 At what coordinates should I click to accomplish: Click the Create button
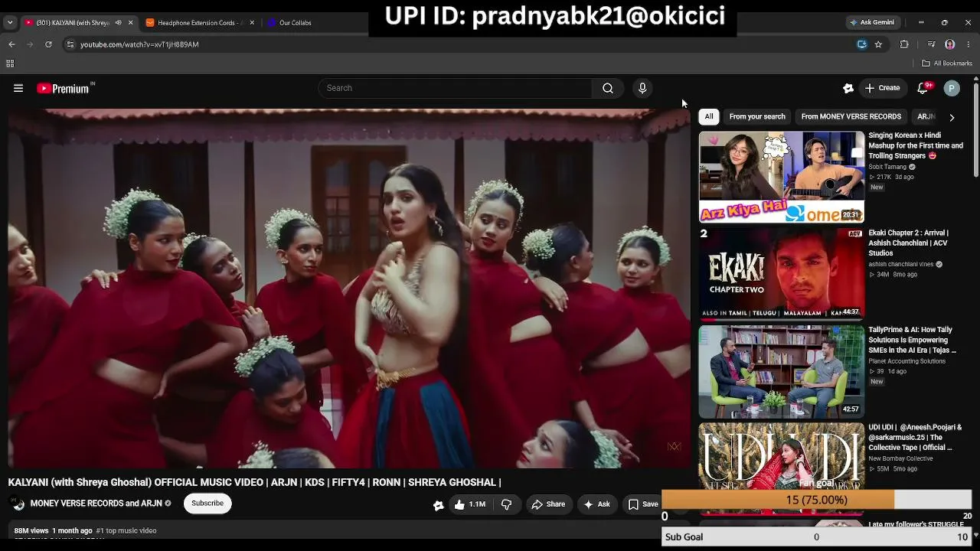[x=882, y=88]
